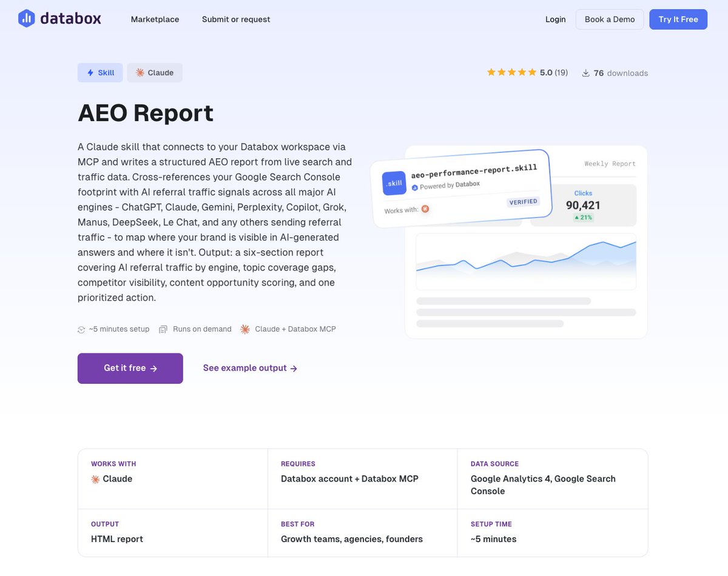The image size is (728, 576).
Task: Click the green 21% increase badge
Action: coord(583,217)
